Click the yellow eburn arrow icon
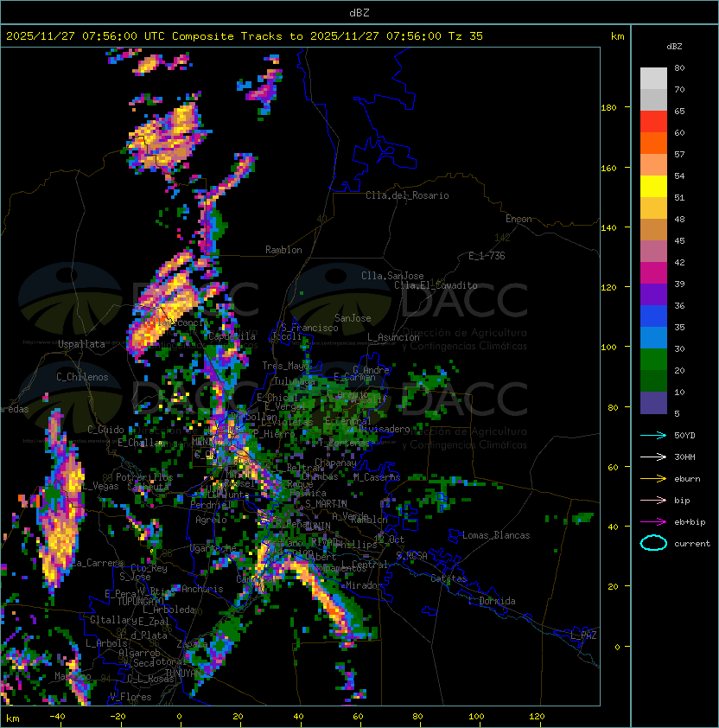Image resolution: width=719 pixels, height=728 pixels. pyautogui.click(x=653, y=479)
